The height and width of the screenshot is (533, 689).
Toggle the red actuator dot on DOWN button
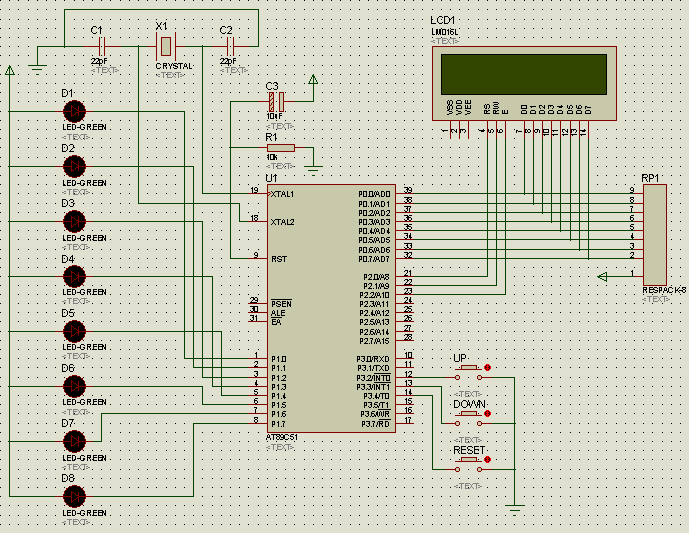(x=487, y=413)
